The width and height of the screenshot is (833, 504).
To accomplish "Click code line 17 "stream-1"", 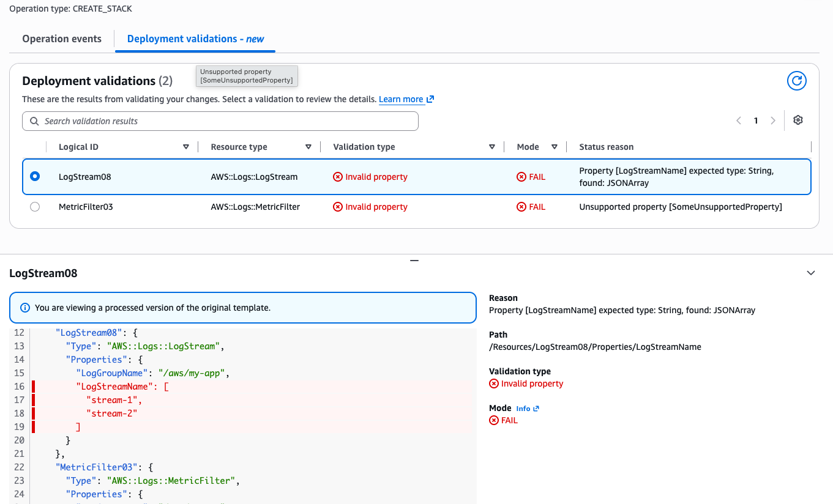I will 114,400.
